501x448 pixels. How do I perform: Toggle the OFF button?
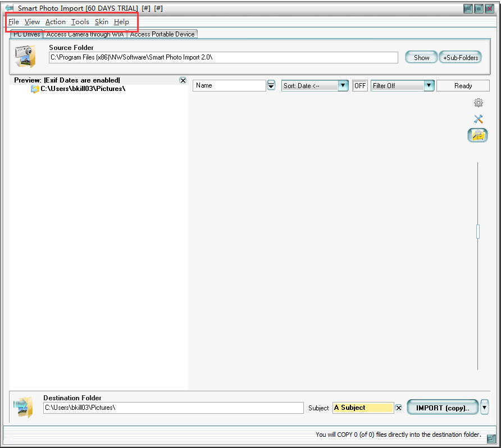pos(360,85)
